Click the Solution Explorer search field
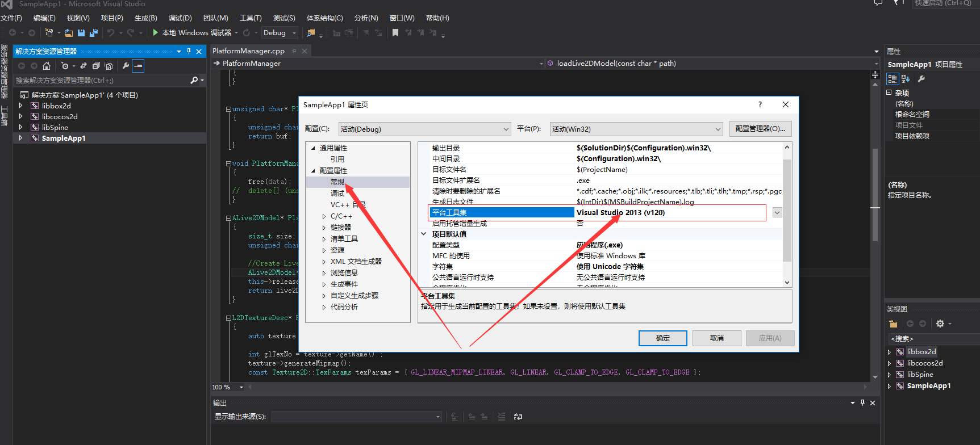 coord(101,81)
